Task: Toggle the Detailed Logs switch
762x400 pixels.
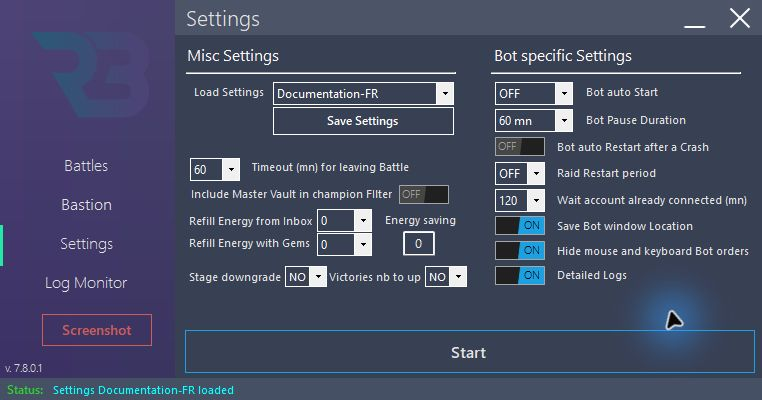Action: tap(520, 276)
